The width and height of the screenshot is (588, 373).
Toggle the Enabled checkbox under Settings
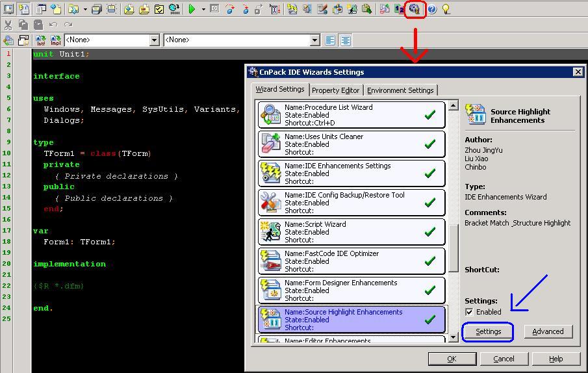pos(469,312)
